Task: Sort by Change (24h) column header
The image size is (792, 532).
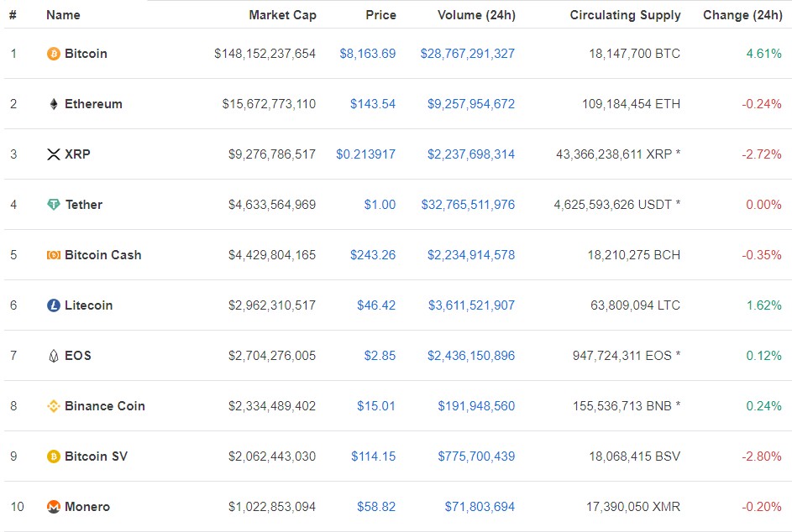Action: (742, 15)
